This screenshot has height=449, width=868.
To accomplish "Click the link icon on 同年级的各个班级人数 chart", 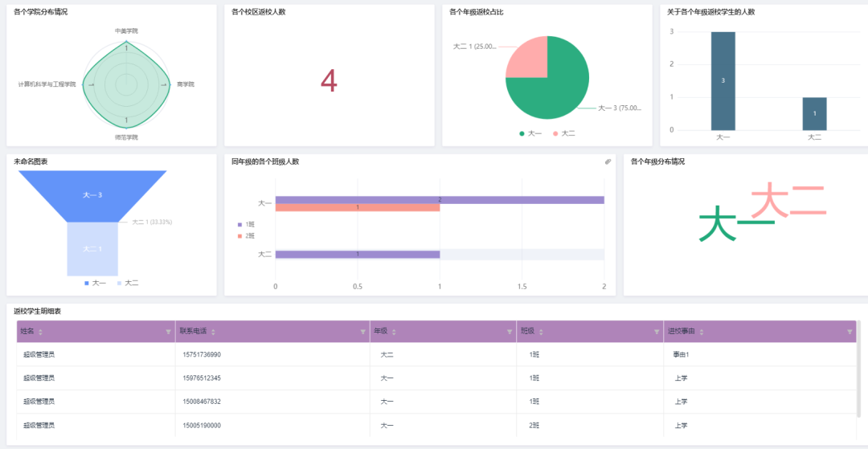I will [x=608, y=161].
